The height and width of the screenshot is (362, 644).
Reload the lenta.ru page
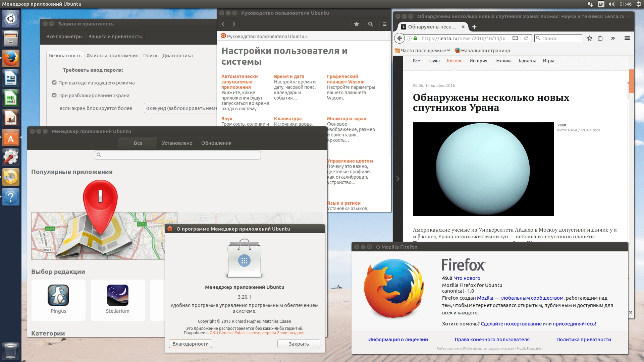click(526, 38)
